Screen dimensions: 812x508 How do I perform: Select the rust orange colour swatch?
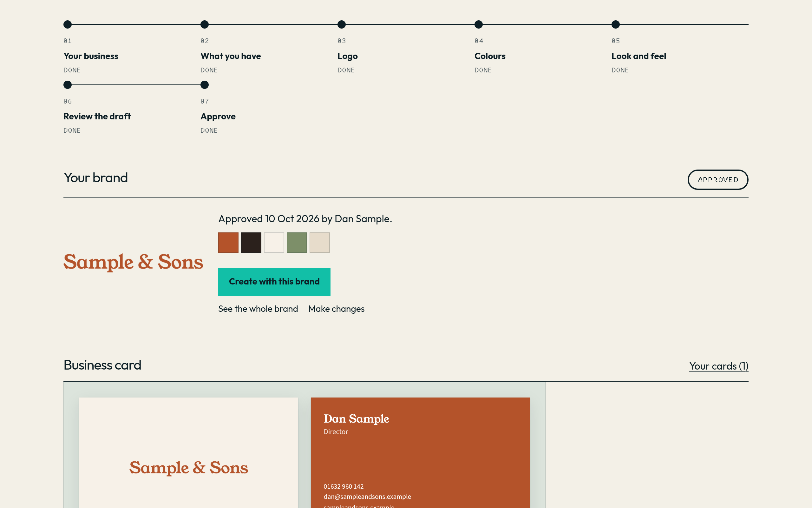pyautogui.click(x=228, y=243)
